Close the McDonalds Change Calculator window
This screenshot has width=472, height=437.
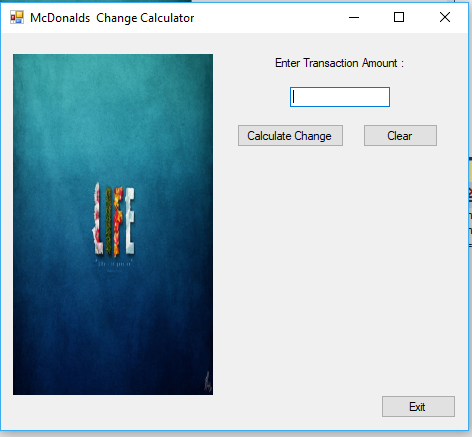[x=445, y=17]
